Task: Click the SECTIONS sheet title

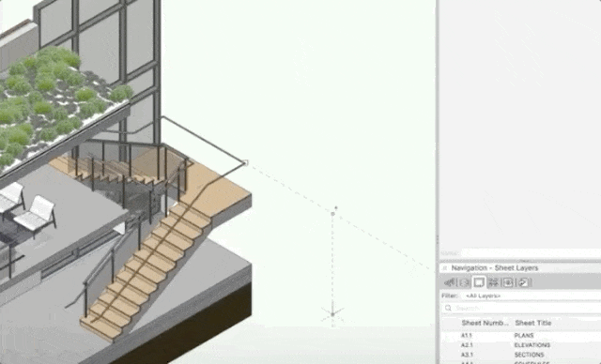Action: pyautogui.click(x=530, y=355)
